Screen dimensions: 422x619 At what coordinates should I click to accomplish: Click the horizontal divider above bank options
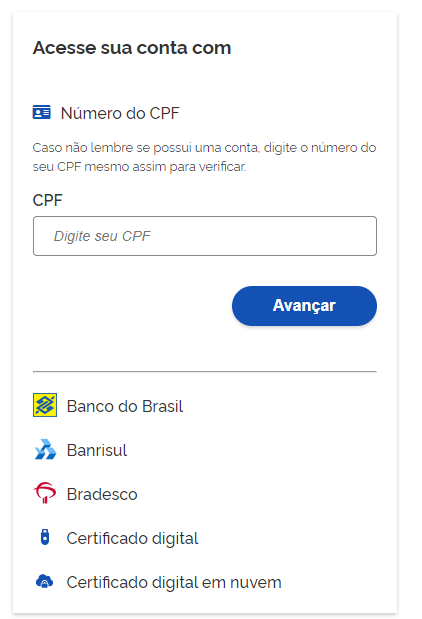205,371
